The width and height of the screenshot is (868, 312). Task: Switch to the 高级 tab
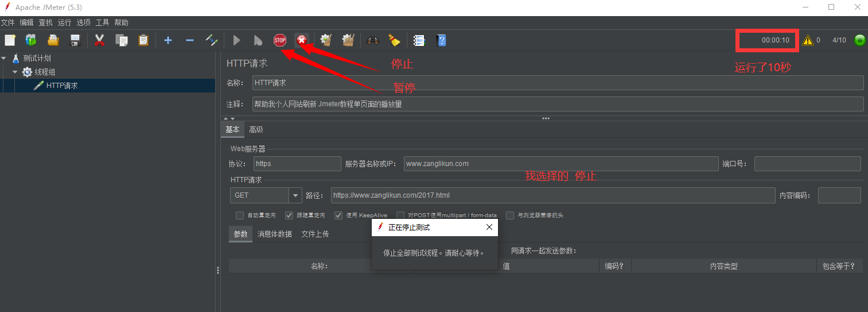(x=256, y=130)
